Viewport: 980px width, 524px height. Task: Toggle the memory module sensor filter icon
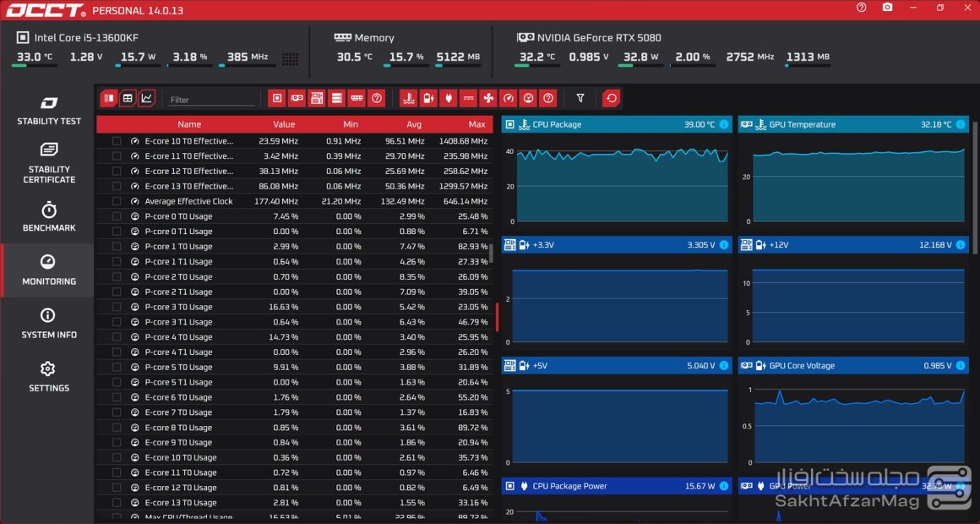click(x=357, y=98)
